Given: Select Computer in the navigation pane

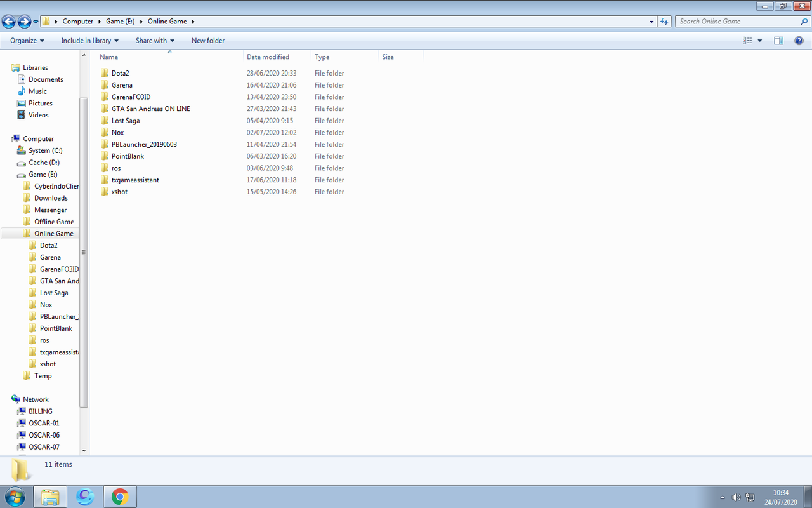Looking at the screenshot, I should tap(39, 138).
